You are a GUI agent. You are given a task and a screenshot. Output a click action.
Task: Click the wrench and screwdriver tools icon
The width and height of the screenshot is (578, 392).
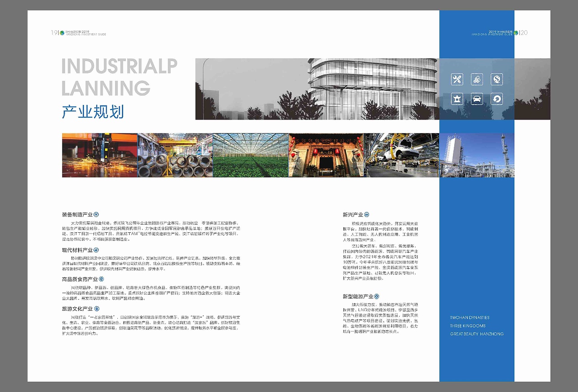457,79
